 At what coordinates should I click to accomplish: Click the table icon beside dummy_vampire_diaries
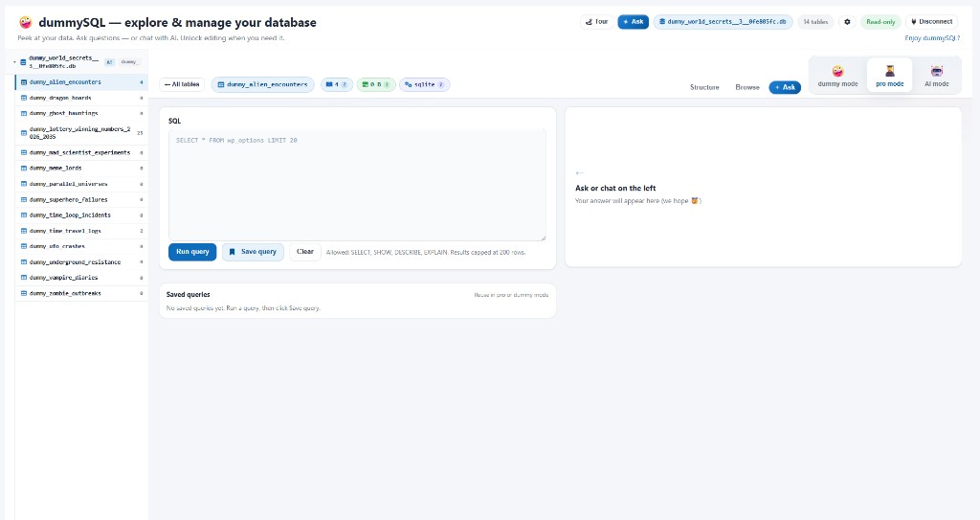(24, 277)
